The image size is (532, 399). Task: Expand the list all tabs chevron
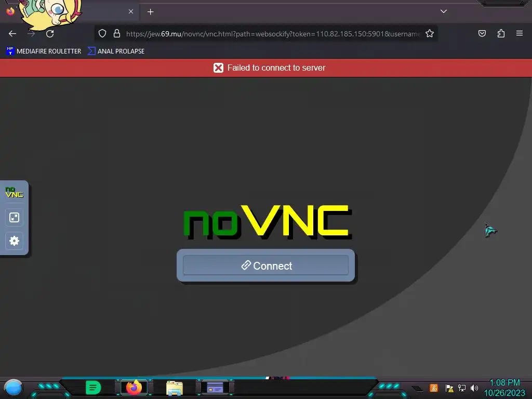pyautogui.click(x=444, y=11)
